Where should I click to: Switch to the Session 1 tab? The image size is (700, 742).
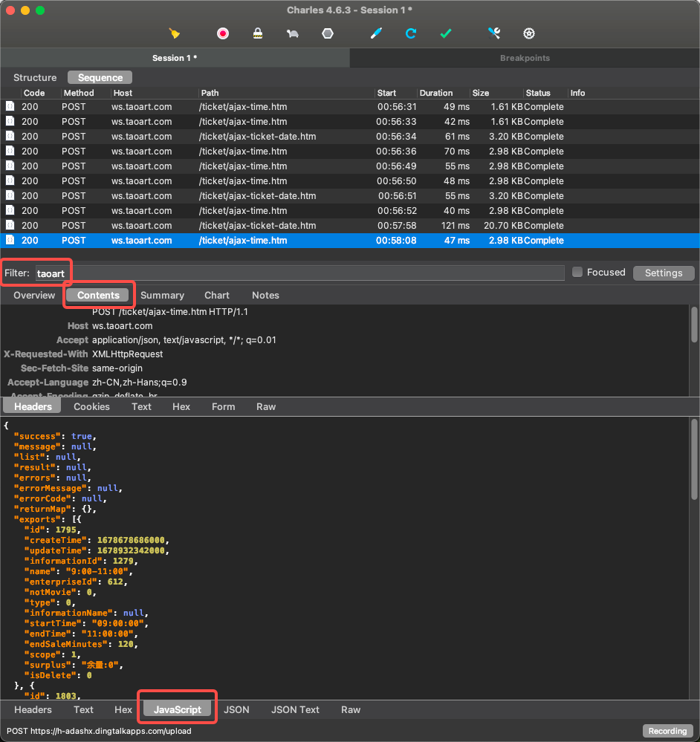[175, 58]
